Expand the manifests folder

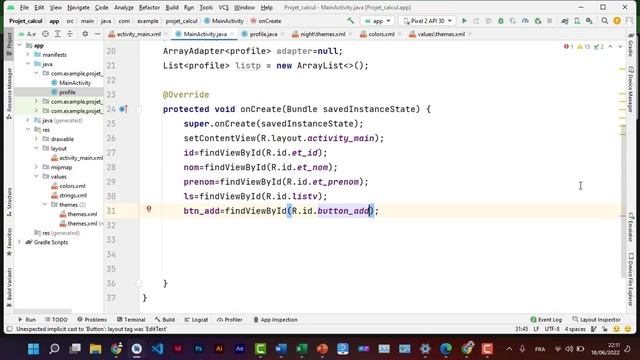click(28, 55)
